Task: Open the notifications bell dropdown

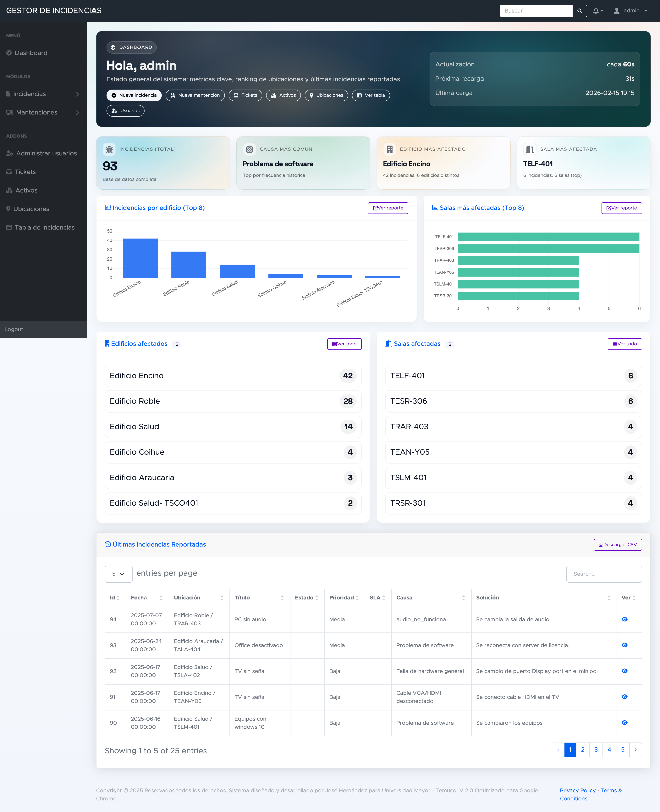Action: (598, 11)
